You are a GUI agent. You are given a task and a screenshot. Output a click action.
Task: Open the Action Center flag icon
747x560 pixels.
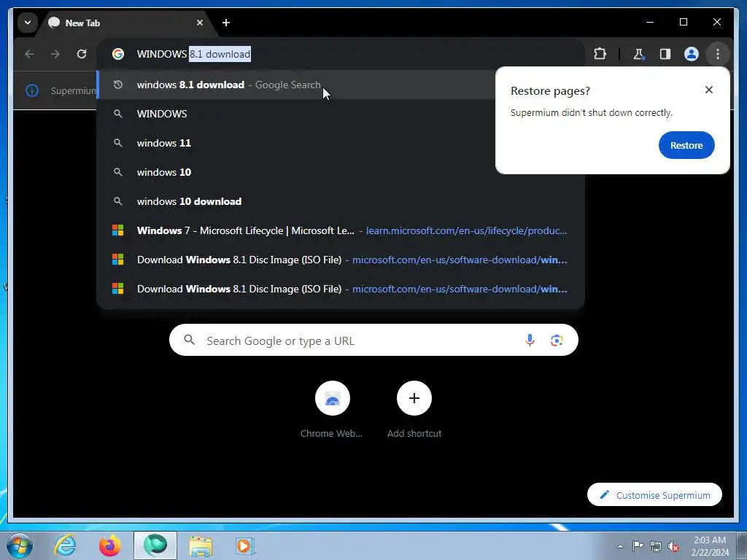[637, 545]
